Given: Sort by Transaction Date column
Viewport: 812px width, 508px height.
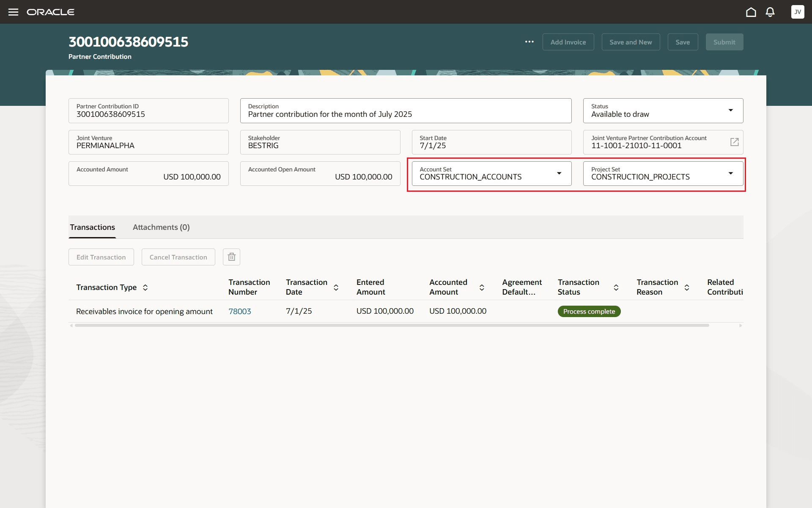Looking at the screenshot, I should coord(336,287).
